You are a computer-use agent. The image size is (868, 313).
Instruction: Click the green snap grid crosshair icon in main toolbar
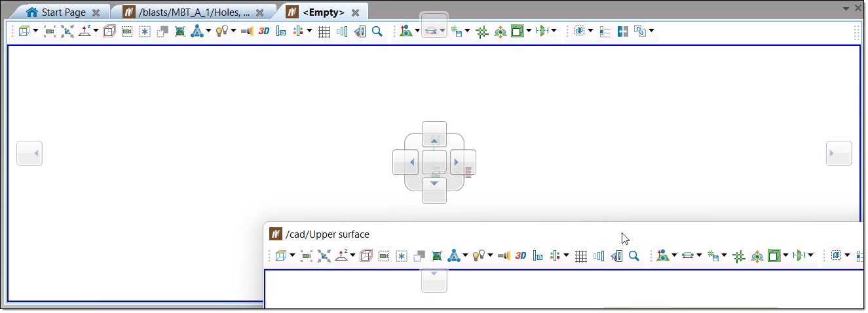(482, 31)
